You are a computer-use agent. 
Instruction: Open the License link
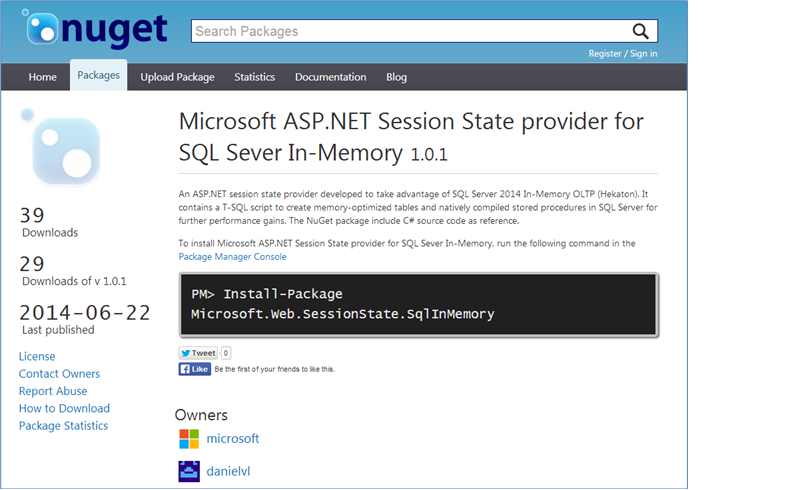coord(37,356)
